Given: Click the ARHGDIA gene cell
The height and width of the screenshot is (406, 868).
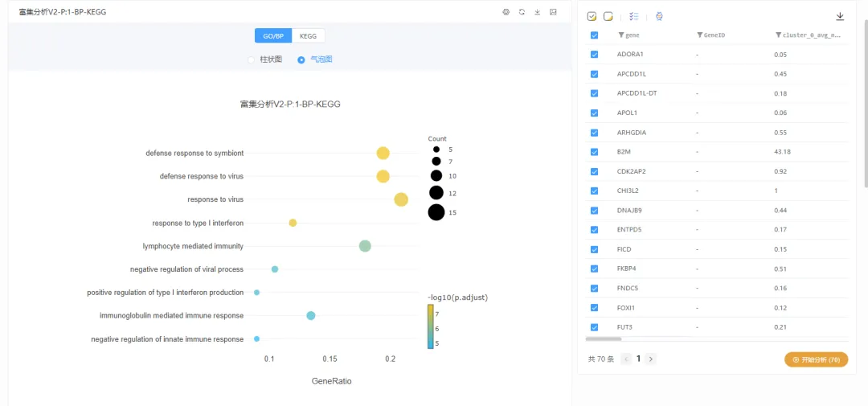Looking at the screenshot, I should pos(632,133).
